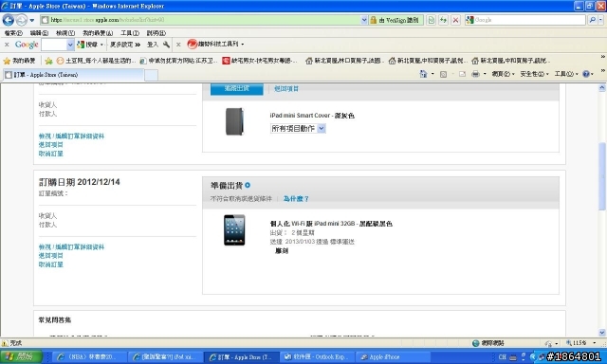Open the 115% zoom level dropdown
This screenshot has height=364, width=607.
[x=594, y=343]
